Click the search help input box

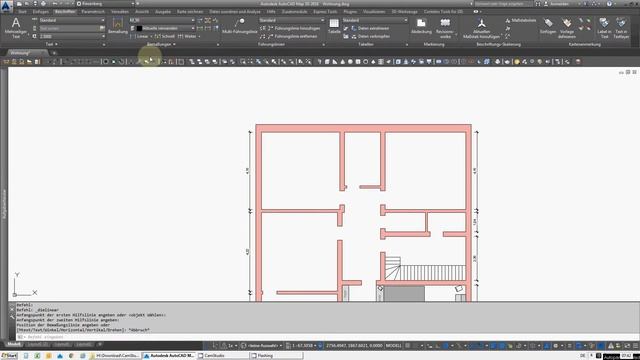(x=503, y=4)
